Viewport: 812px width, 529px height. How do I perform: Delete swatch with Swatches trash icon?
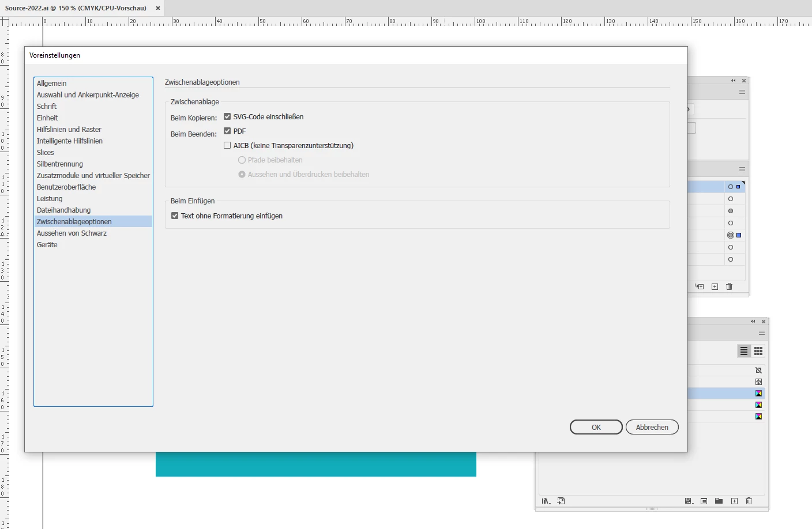pyautogui.click(x=749, y=501)
